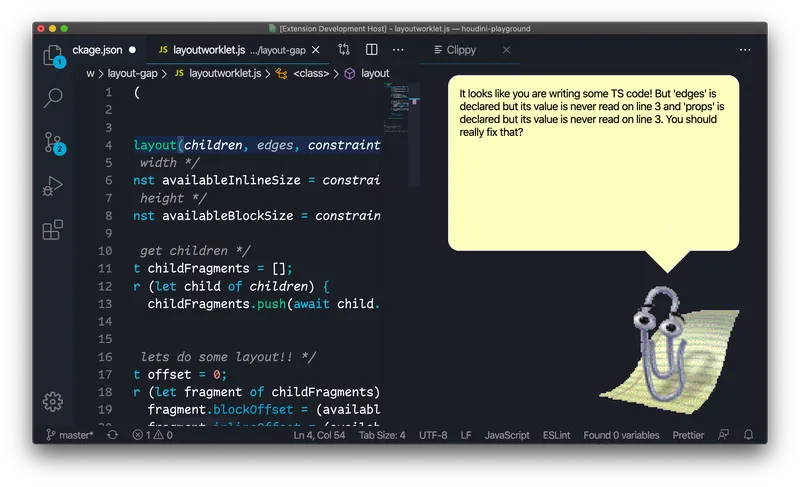The width and height of the screenshot is (800, 487).
Task: Toggle ESLint in the status bar
Action: coord(556,435)
